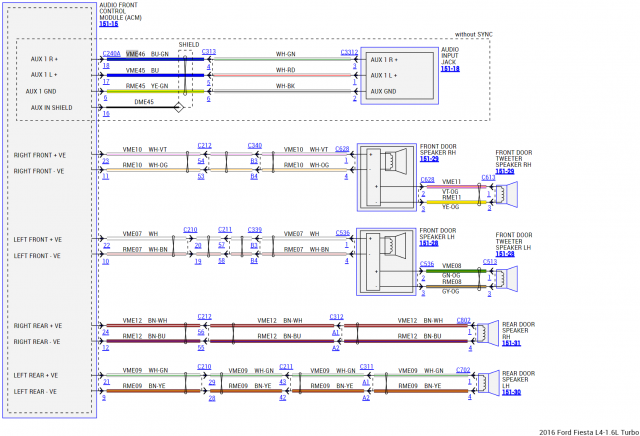
Task: Select connector label C528
Action: (343, 146)
